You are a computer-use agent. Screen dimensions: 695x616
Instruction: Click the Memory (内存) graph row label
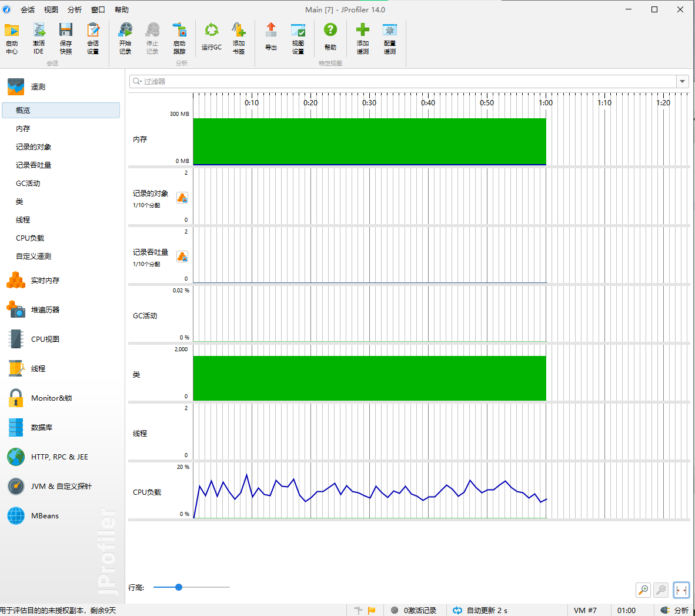(140, 139)
